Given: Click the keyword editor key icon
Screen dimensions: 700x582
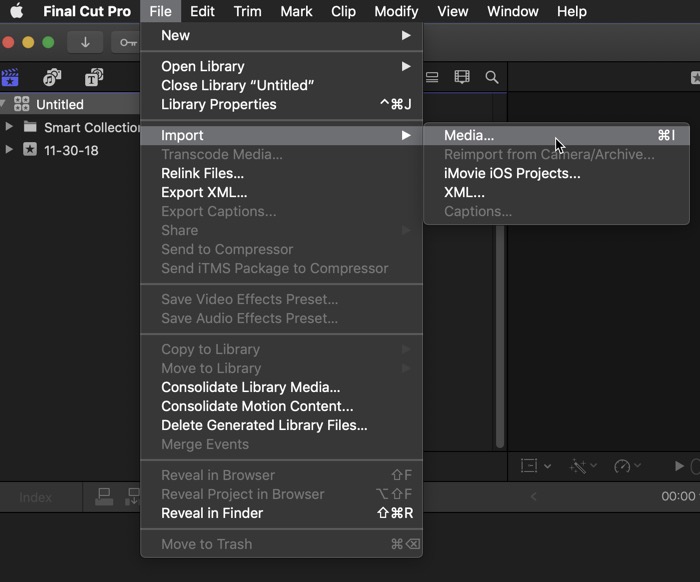Looking at the screenshot, I should tap(127, 42).
